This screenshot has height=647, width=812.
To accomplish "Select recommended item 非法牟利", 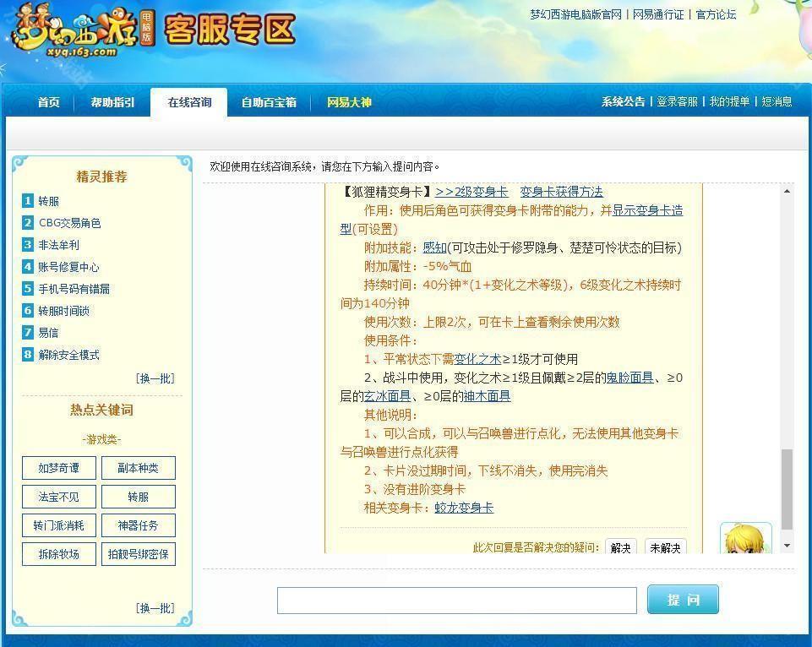I will pos(58,245).
